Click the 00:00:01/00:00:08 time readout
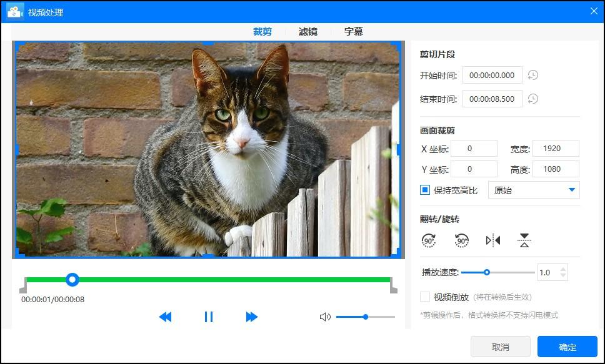605x364 pixels. click(x=53, y=299)
